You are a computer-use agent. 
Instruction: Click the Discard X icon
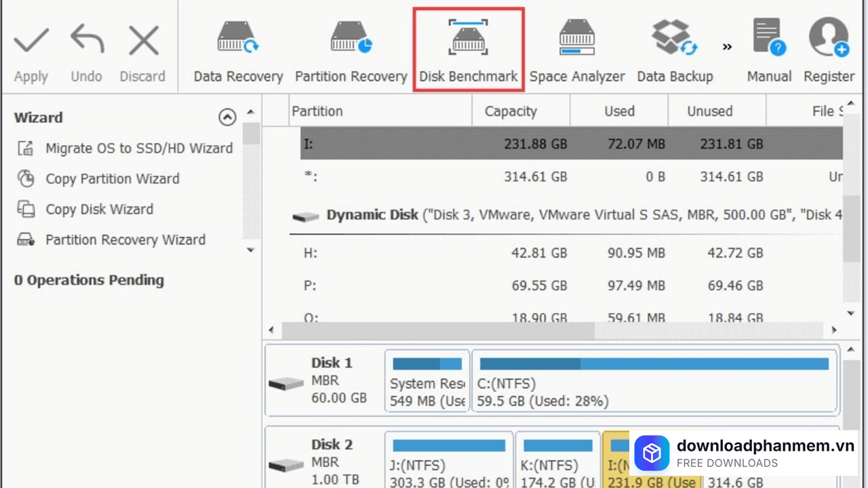pyautogui.click(x=143, y=42)
